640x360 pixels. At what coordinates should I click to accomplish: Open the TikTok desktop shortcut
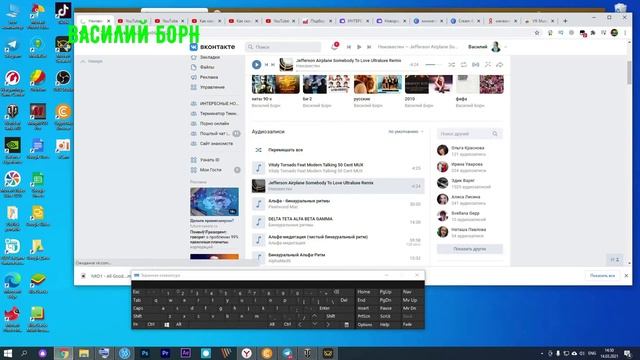tap(63, 14)
